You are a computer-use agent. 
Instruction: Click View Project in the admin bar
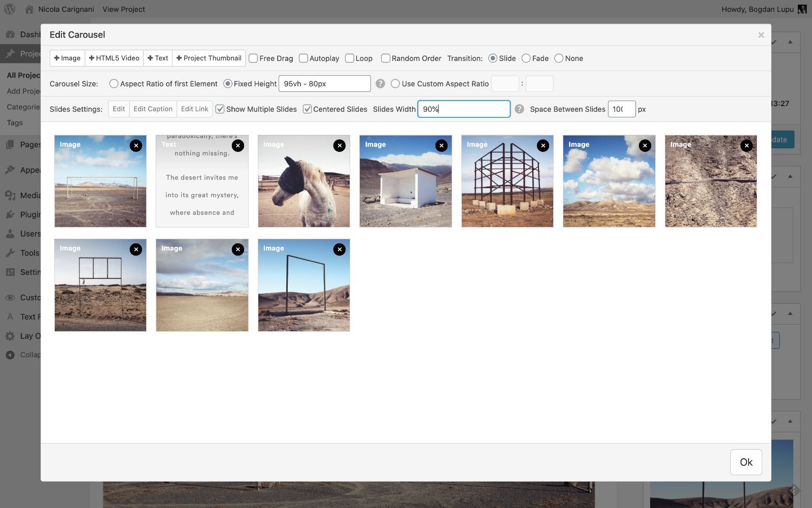pos(123,9)
